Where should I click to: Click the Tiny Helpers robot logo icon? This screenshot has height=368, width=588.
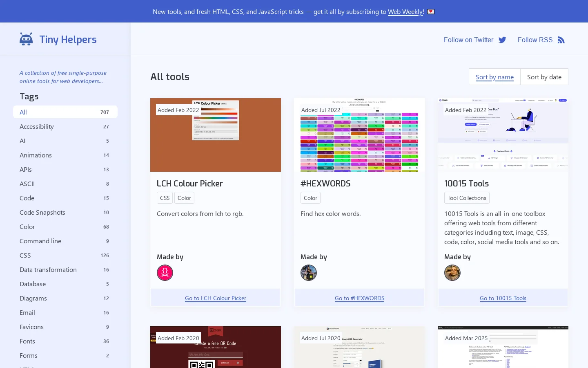click(26, 39)
